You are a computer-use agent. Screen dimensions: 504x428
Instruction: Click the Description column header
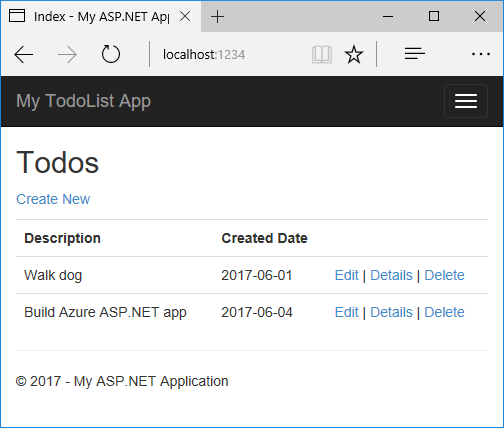[x=62, y=238]
